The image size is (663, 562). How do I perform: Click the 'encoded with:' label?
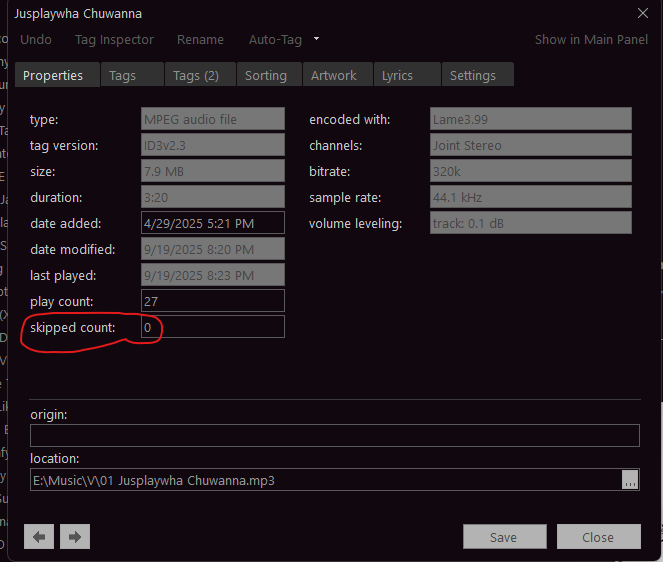pos(349,119)
